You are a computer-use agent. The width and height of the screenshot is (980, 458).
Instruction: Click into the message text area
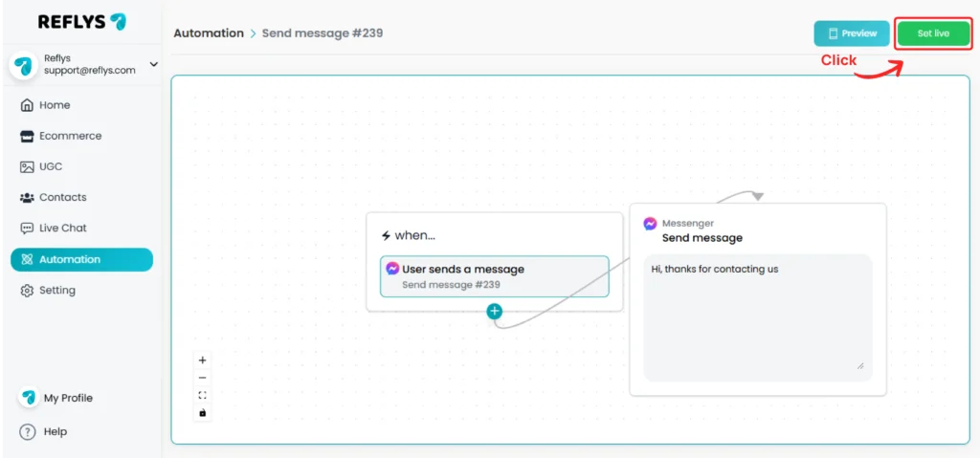758,317
